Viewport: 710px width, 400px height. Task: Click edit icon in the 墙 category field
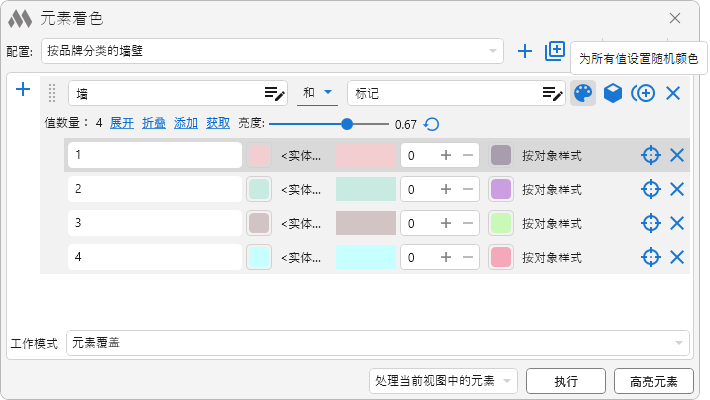pyautogui.click(x=274, y=93)
